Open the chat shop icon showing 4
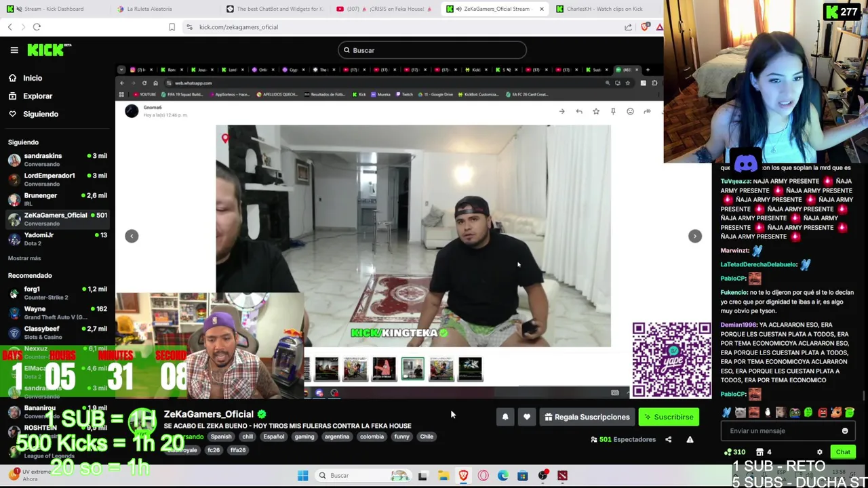Viewport: 868px width, 488px height. 764,452
